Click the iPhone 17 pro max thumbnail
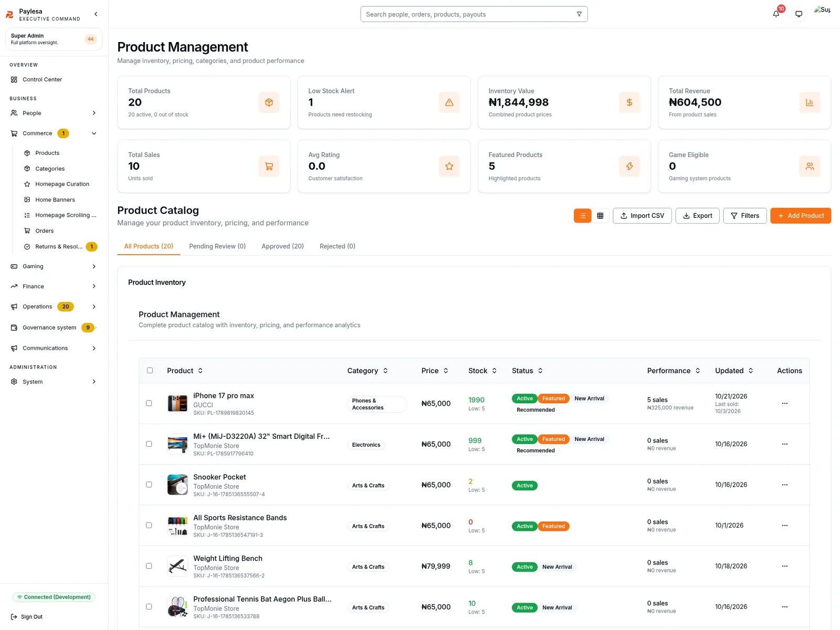Viewport: 840px width, 630px height. [x=177, y=403]
